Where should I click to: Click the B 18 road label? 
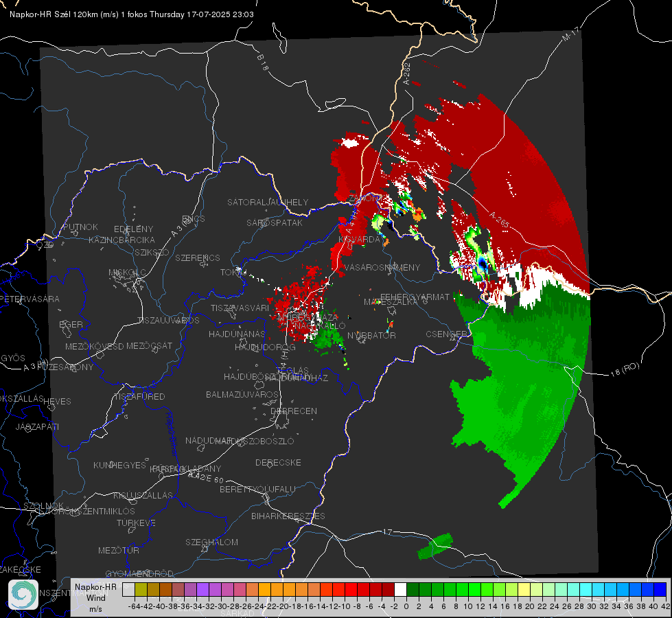[263, 62]
